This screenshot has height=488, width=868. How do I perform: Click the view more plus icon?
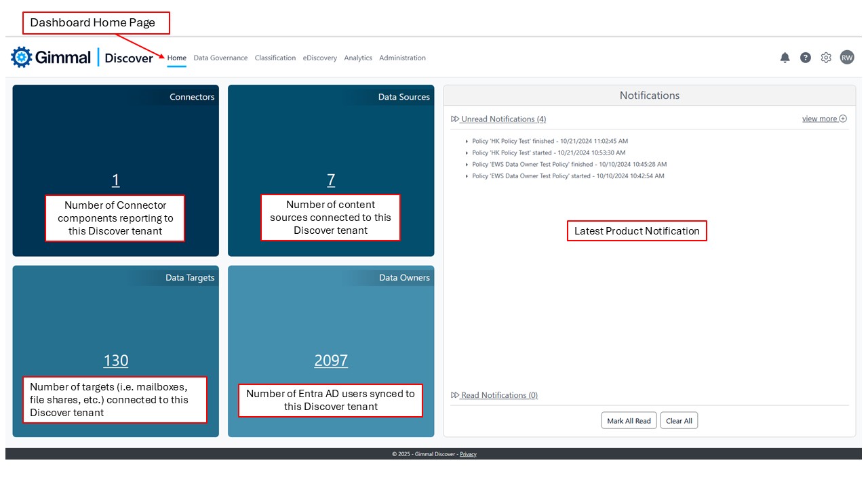[842, 118]
